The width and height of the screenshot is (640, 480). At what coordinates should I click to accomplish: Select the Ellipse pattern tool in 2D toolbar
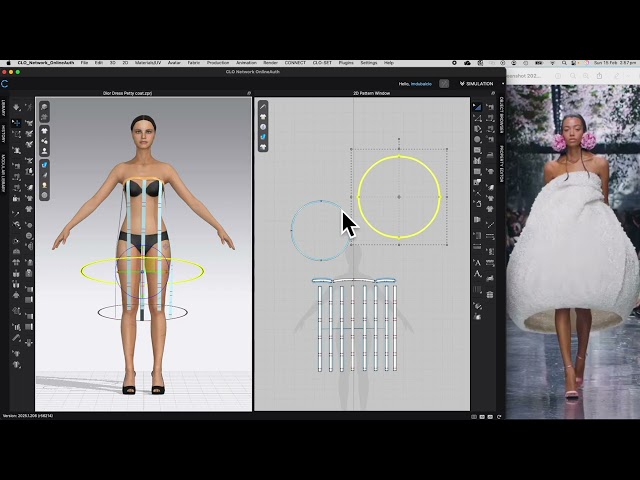point(477,139)
